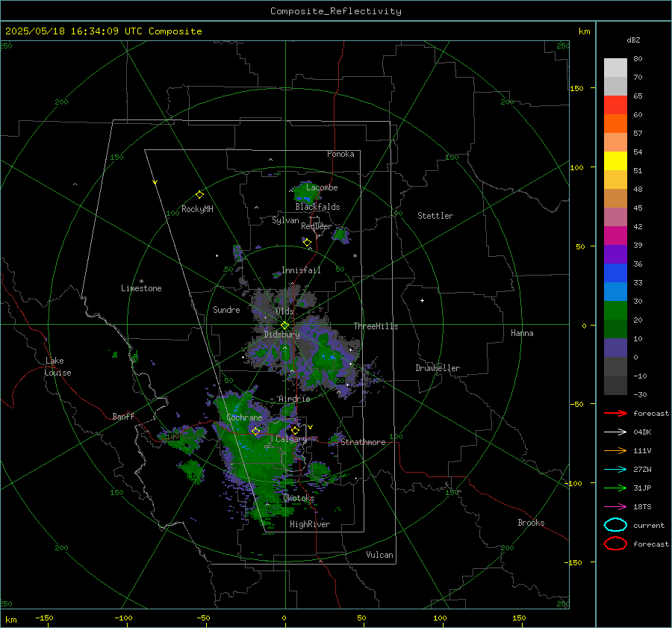This screenshot has height=628, width=672.
Task: Click the Okotoks label
Action: [x=298, y=498]
